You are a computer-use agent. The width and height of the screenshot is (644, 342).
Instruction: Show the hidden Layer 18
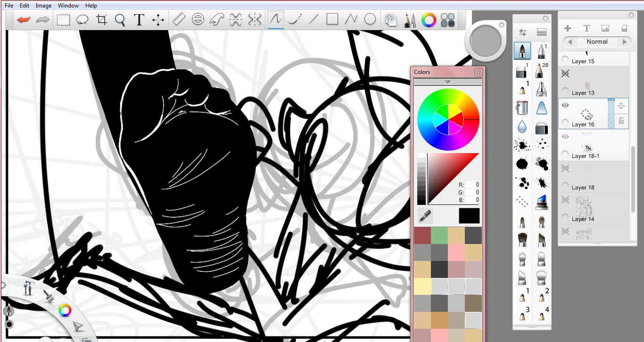pos(565,169)
